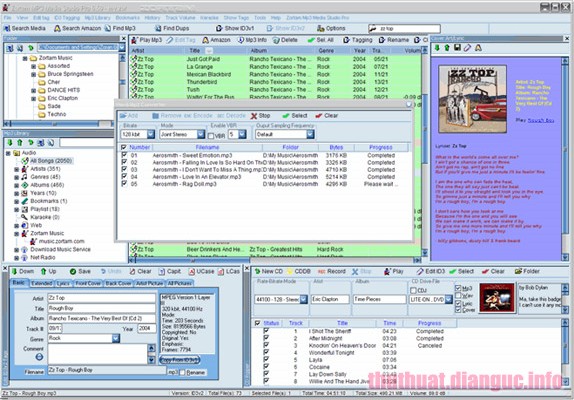Click Clear in the converter window

pyautogui.click(x=327, y=116)
